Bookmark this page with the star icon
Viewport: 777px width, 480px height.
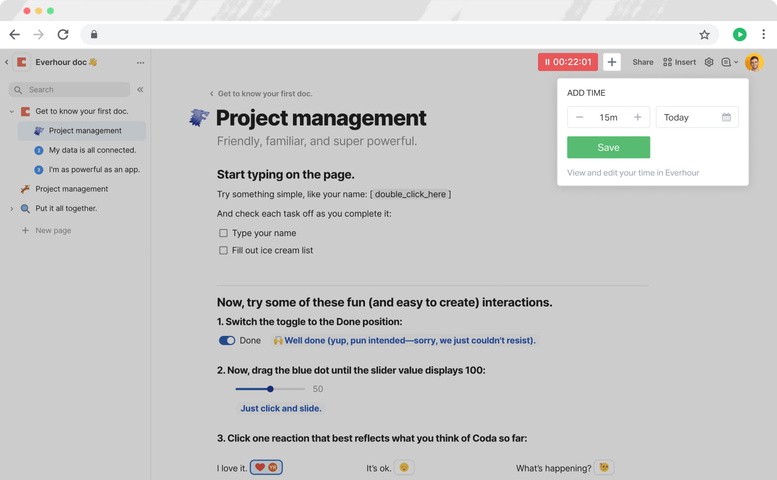704,34
